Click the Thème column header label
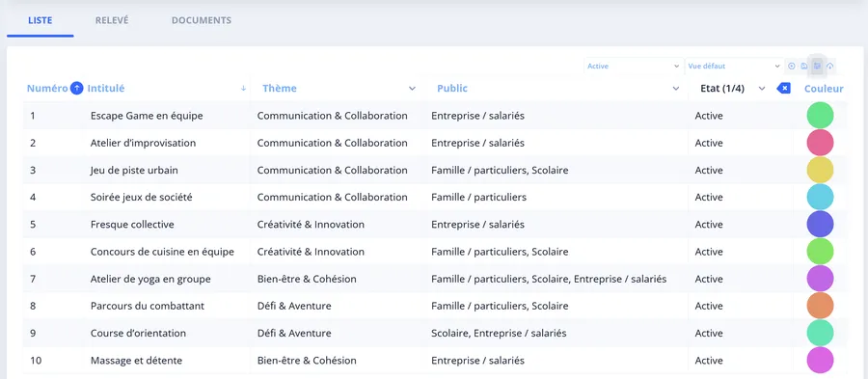 [280, 88]
